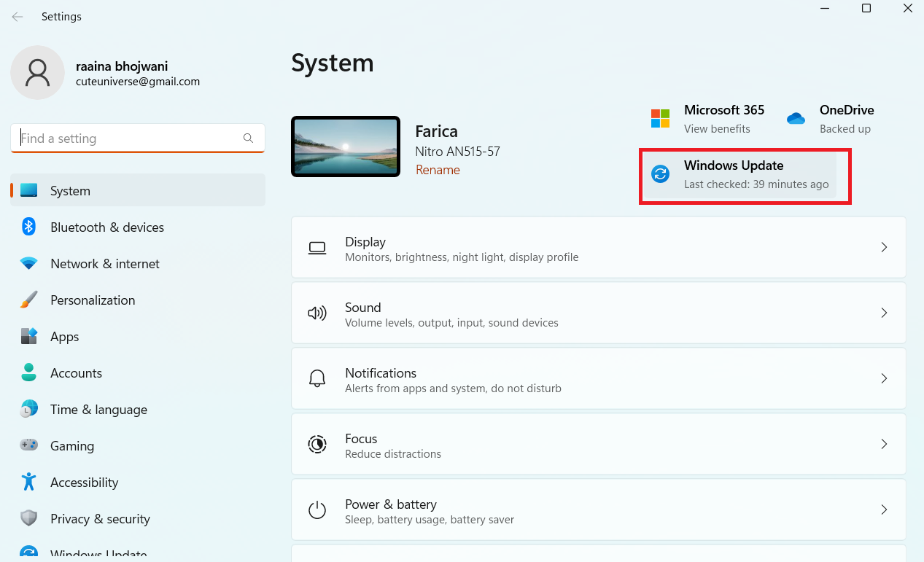This screenshot has width=924, height=562.
Task: Click the Accessibility figure icon in sidebar
Action: tap(28, 482)
